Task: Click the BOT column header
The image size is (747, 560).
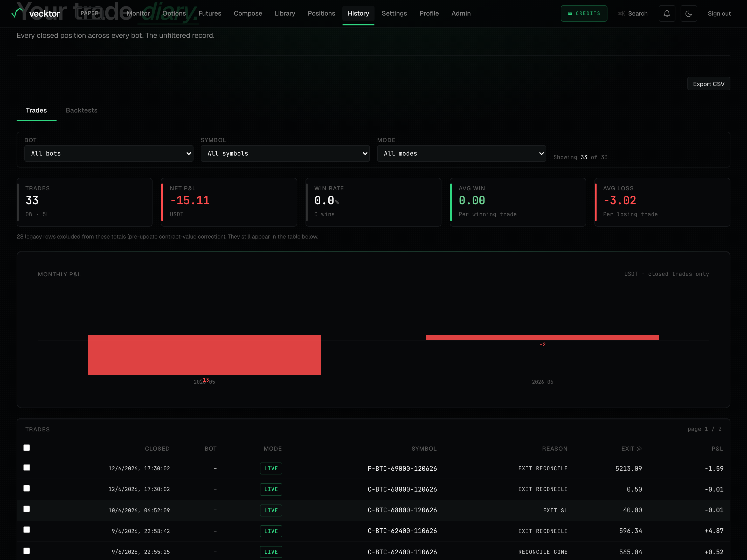Action: 211,449
